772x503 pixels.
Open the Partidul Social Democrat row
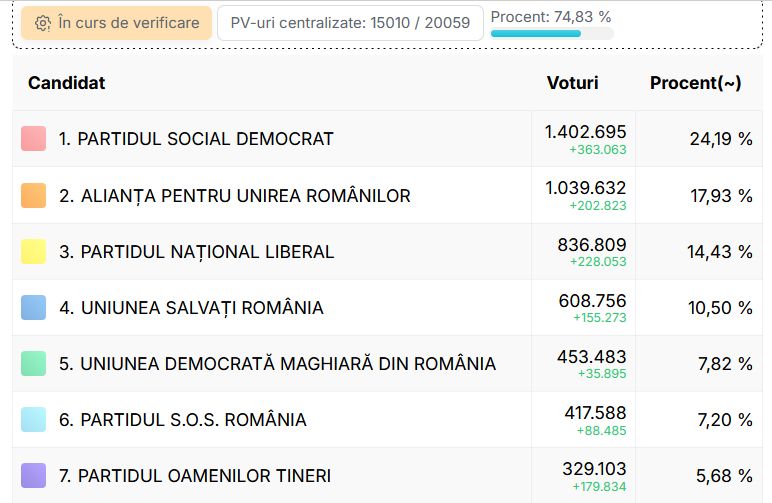click(x=387, y=139)
